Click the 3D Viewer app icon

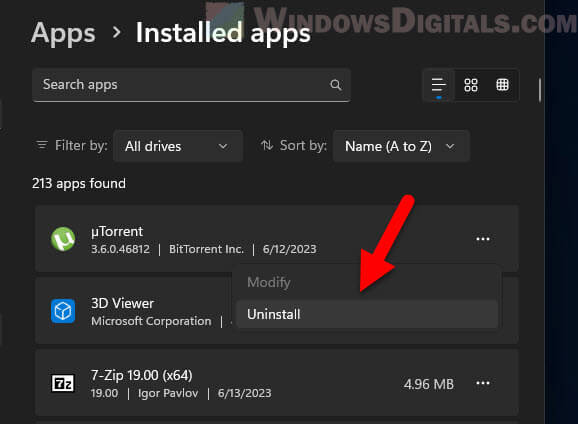[63, 311]
